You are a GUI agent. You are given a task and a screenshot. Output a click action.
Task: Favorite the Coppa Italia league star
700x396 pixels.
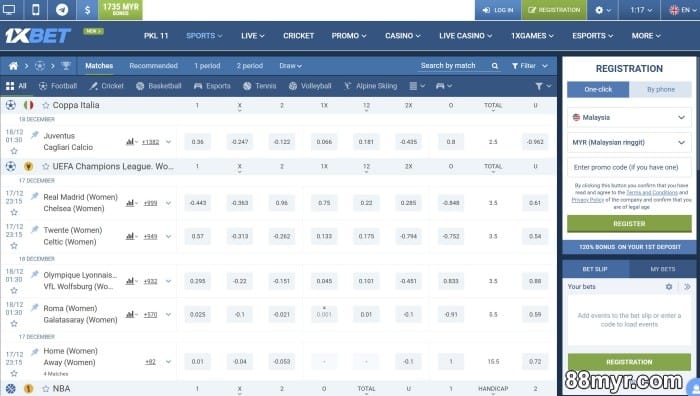pyautogui.click(x=46, y=105)
